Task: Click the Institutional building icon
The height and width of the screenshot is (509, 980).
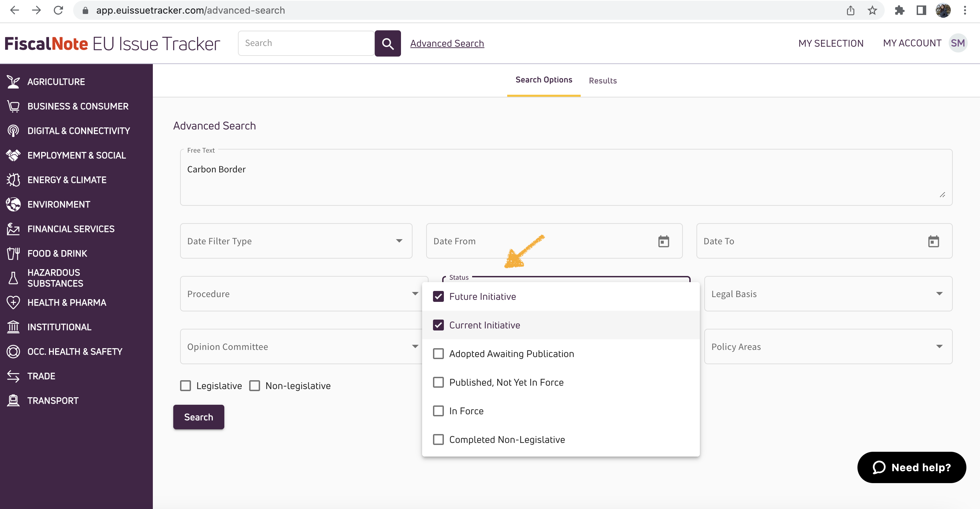Action: coord(13,327)
